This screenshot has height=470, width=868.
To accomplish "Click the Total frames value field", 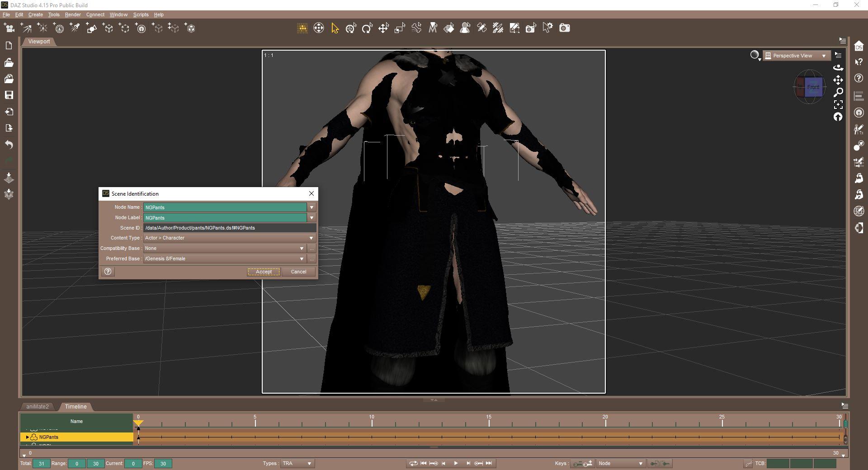I will pyautogui.click(x=41, y=463).
